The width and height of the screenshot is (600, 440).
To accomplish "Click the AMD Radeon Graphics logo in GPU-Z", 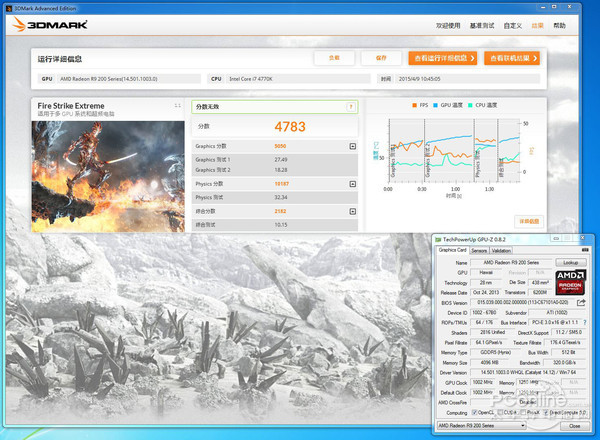I will tap(570, 282).
